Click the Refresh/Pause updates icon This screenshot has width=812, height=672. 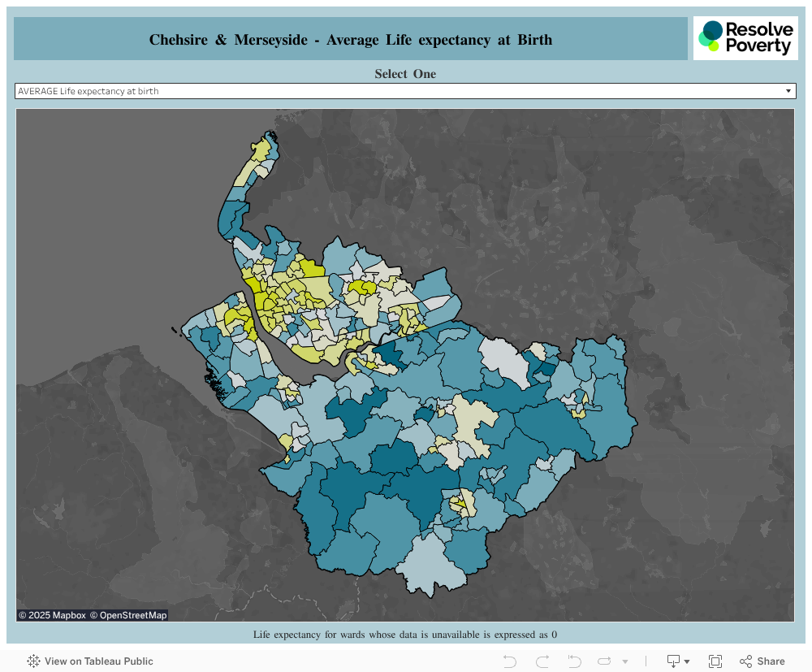point(604,661)
